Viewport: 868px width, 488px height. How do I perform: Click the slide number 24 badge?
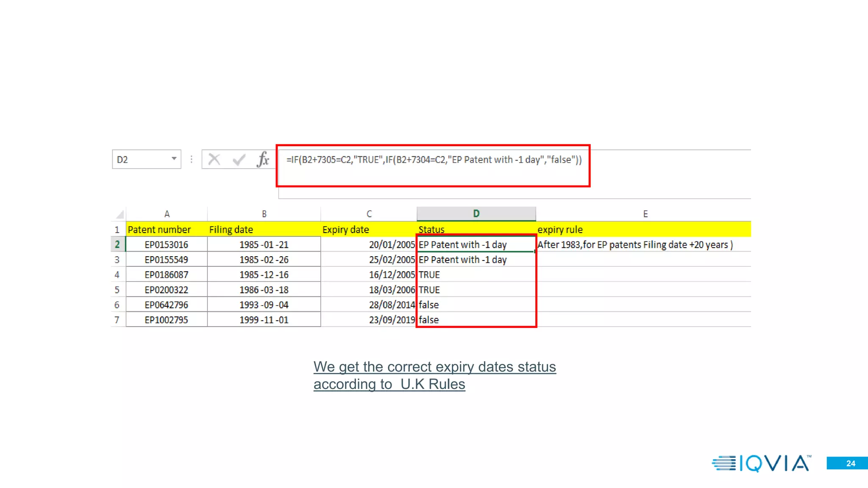click(x=847, y=463)
